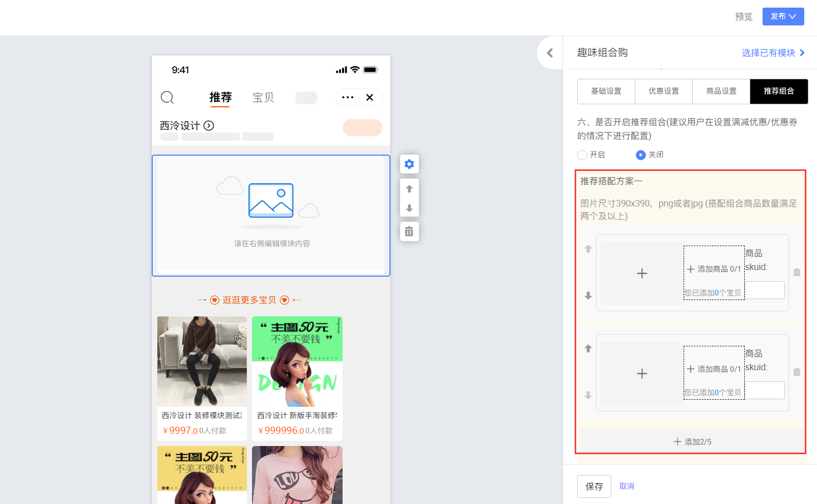
Task: Open the 发布 dropdown button
Action: (x=783, y=16)
